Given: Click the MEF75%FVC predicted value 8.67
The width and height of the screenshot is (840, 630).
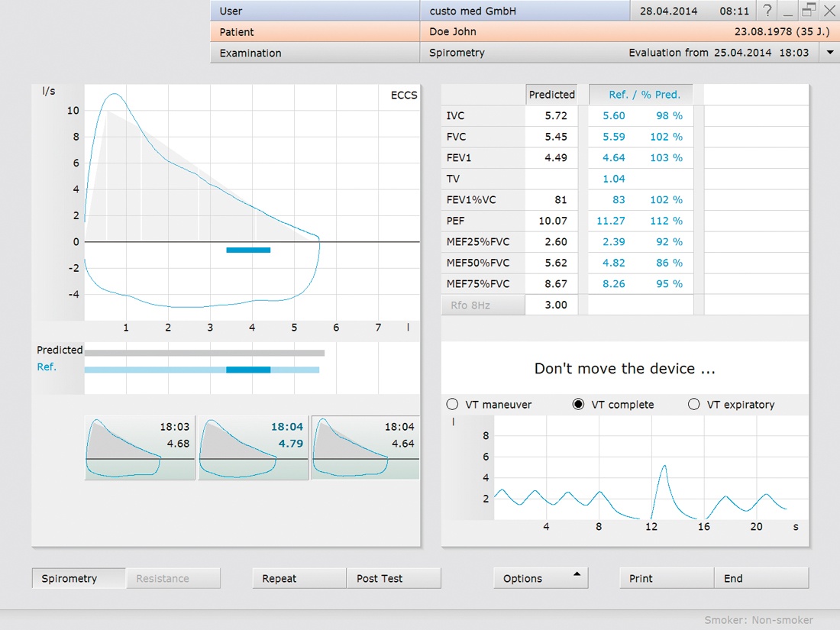Looking at the screenshot, I should pyautogui.click(x=556, y=284).
